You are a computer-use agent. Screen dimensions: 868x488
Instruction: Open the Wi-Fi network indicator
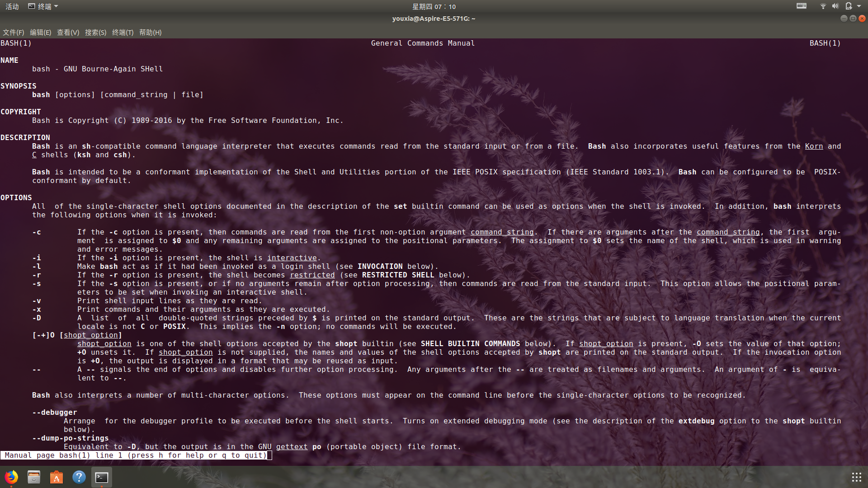tap(823, 6)
